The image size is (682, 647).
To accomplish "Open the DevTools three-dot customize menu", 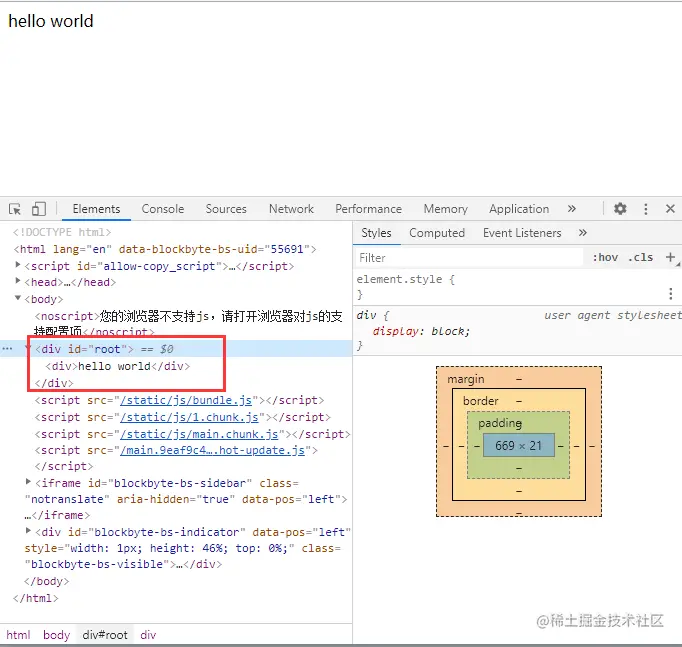I will coord(645,209).
